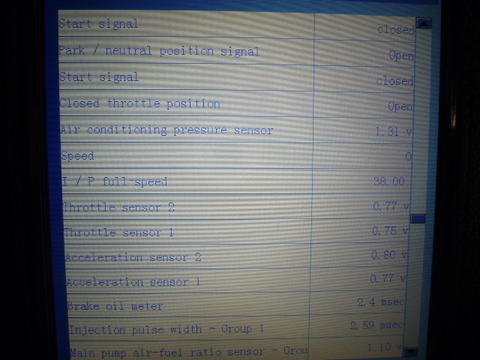Select the Acceleration sensor 2 row
Image resolution: width=480 pixels, height=360 pixels.
(x=236, y=257)
